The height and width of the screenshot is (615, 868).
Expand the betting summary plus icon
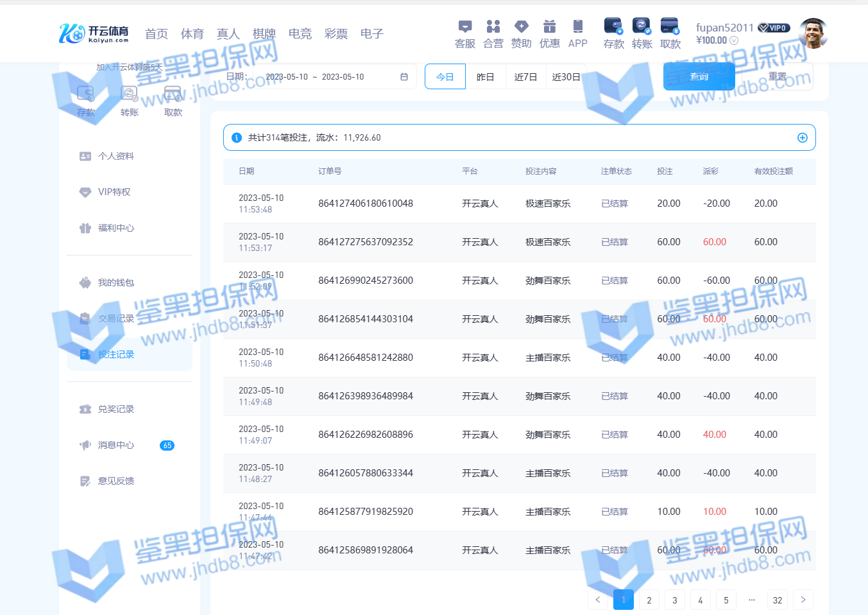pyautogui.click(x=802, y=137)
